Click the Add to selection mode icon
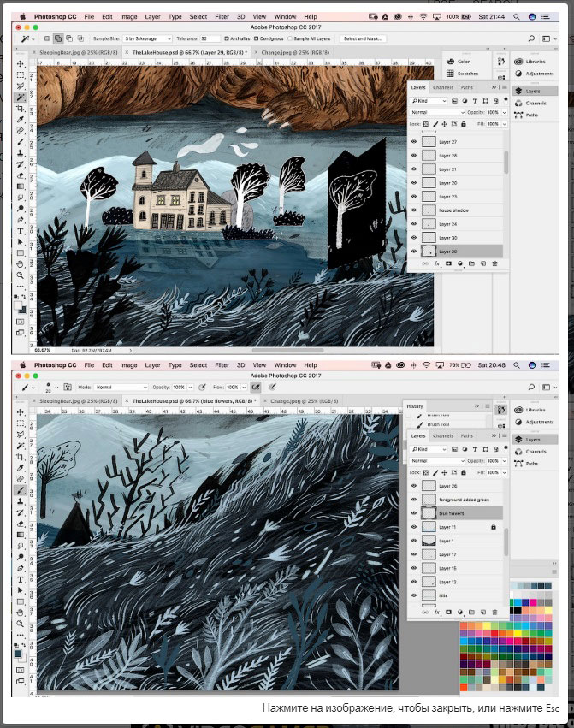The height and width of the screenshot is (728, 574). [x=58, y=38]
